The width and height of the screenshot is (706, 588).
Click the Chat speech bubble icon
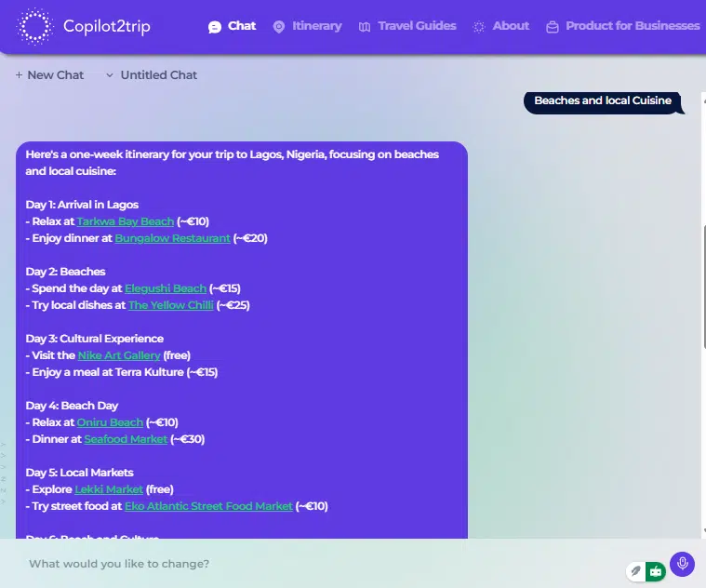tap(215, 27)
